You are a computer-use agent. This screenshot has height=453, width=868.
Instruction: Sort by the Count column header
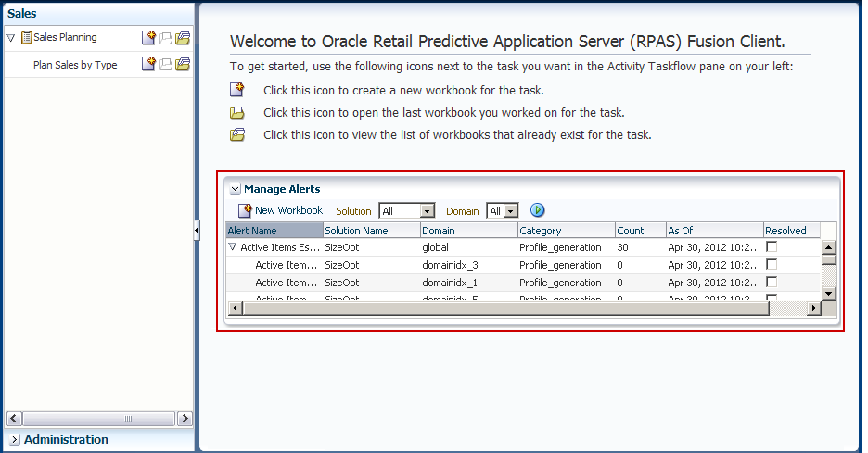pyautogui.click(x=641, y=231)
